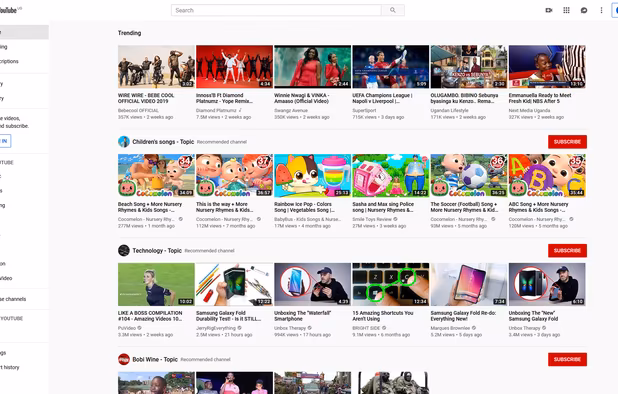Viewport: 618px width, 394px height.
Task: Open the JerryRigEverything channel name
Action: tap(216, 328)
